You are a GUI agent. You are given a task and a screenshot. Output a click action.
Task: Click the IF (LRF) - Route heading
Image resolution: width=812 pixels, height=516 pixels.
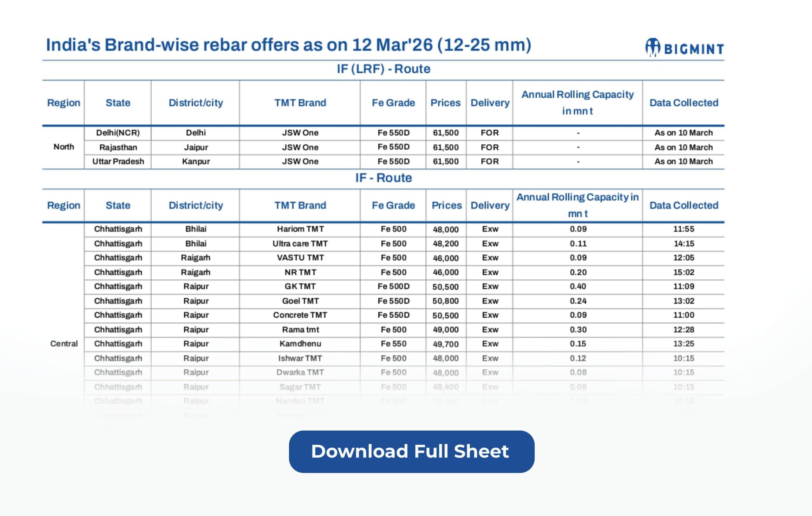[x=383, y=69]
